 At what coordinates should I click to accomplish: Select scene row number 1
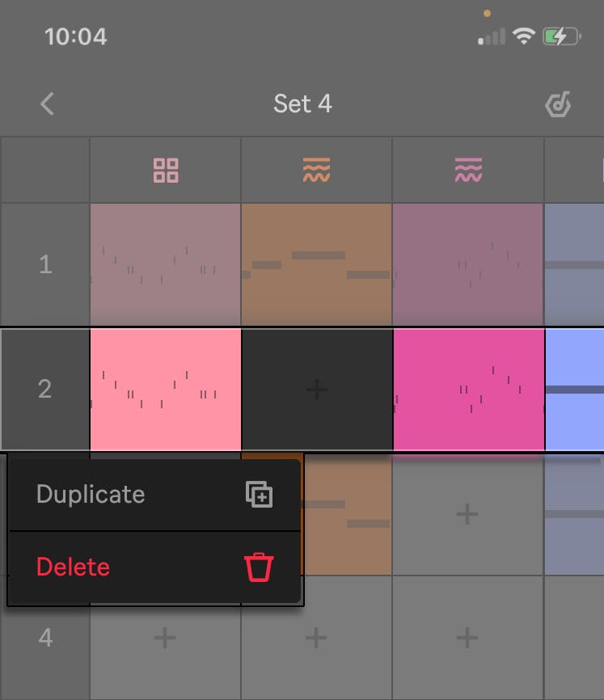(45, 264)
